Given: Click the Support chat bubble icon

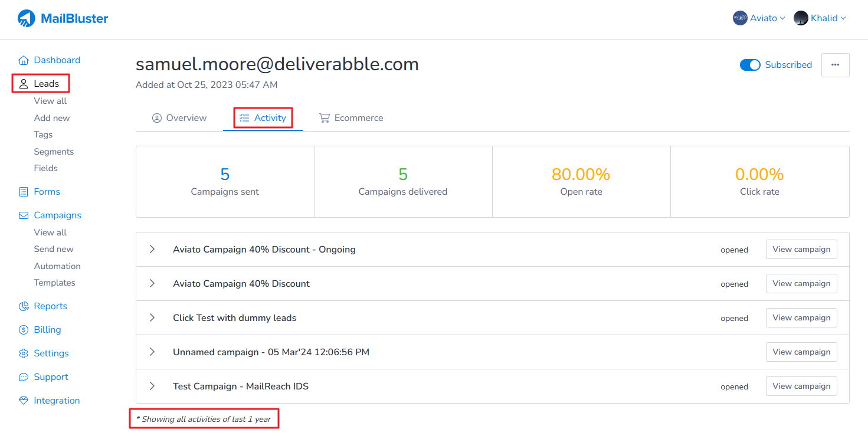Looking at the screenshot, I should [24, 377].
